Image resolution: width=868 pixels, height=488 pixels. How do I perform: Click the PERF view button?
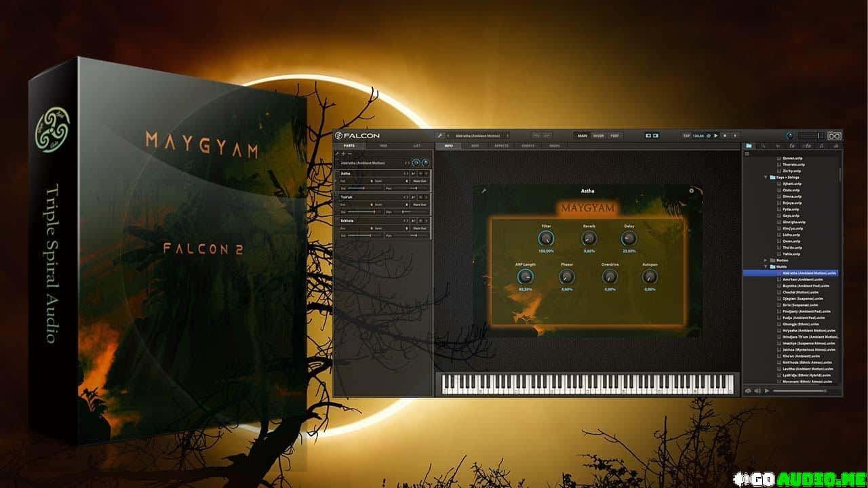click(614, 136)
